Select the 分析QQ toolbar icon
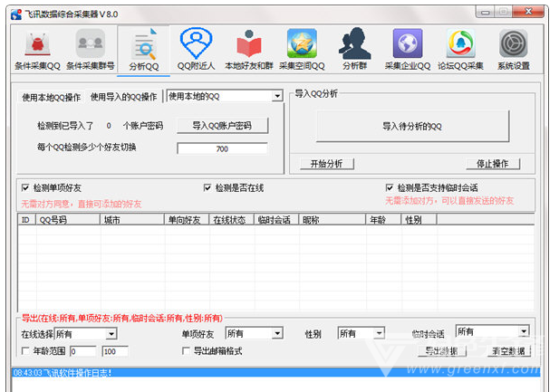The height and width of the screenshot is (392, 559). point(144,51)
